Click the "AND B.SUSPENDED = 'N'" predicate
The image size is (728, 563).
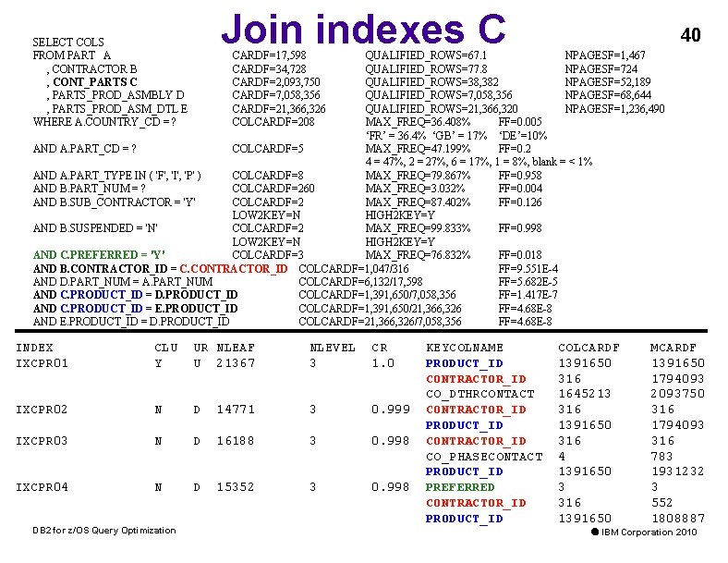pos(95,228)
